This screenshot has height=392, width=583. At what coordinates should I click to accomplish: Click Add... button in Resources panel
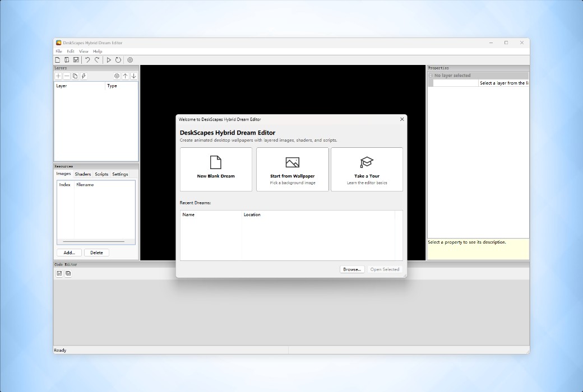(x=69, y=253)
